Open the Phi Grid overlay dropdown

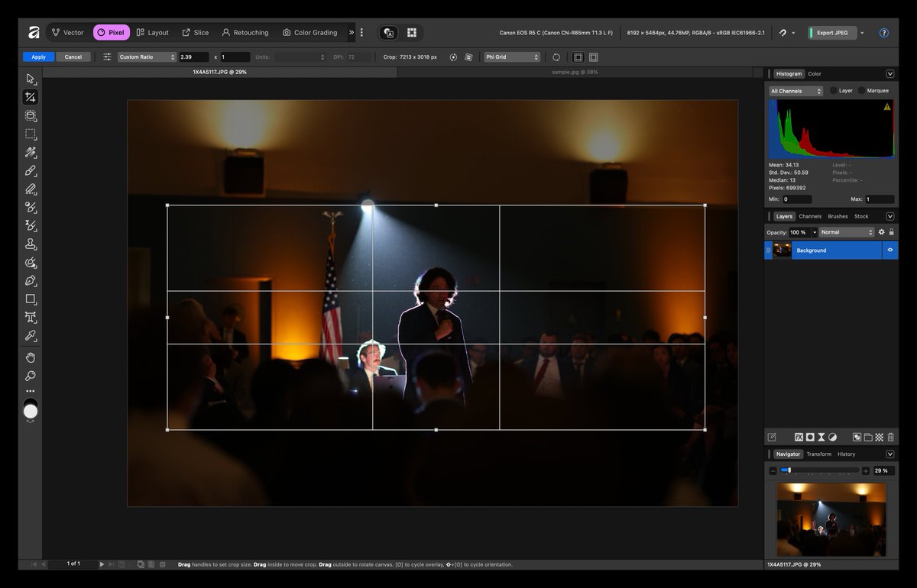click(x=512, y=57)
